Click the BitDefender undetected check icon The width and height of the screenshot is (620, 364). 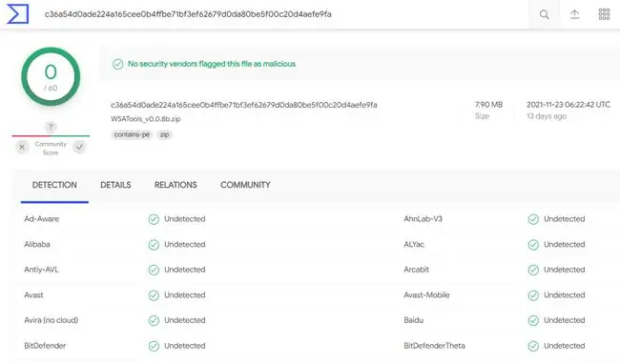coord(154,346)
